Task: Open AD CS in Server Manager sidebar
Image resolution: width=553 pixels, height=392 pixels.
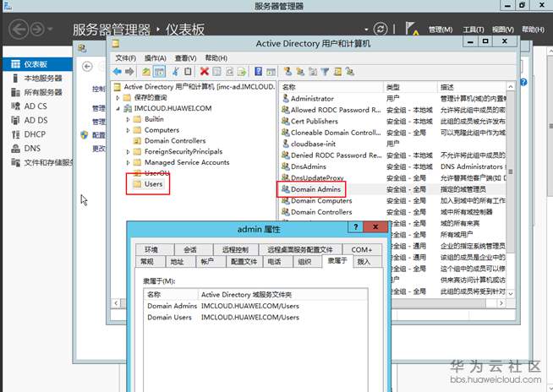Action: [x=36, y=106]
